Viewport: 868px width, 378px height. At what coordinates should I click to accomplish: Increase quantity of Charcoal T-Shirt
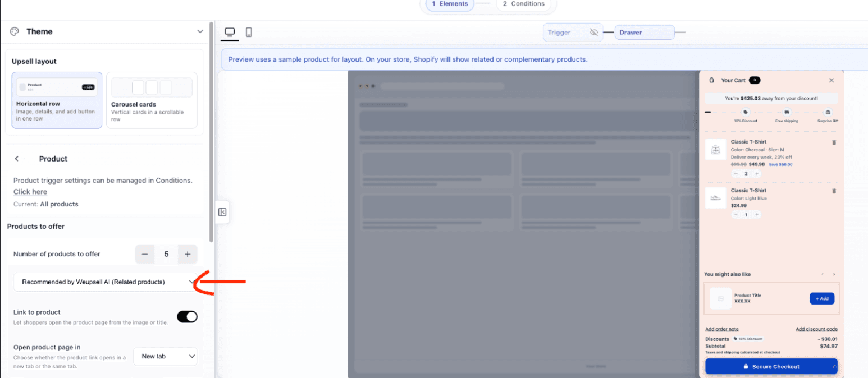(757, 174)
